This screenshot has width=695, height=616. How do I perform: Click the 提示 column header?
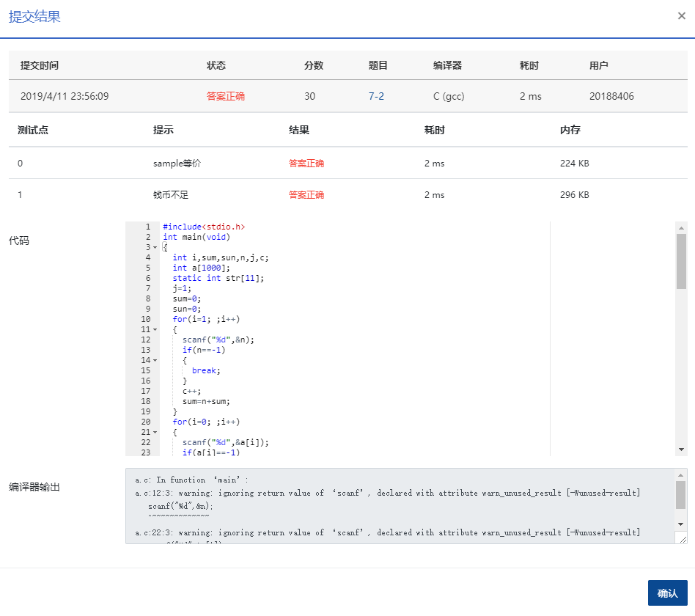pyautogui.click(x=163, y=130)
